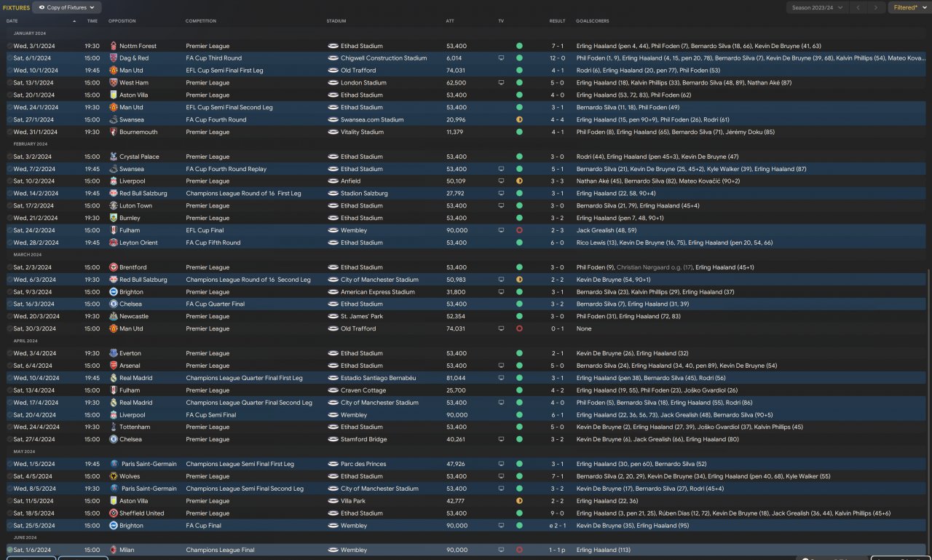Image resolution: width=932 pixels, height=560 pixels.
Task: Open the 0 - 1 match result
Action: click(x=558, y=328)
